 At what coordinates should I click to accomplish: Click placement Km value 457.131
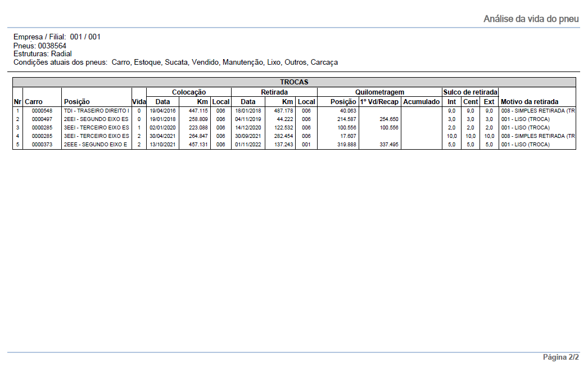click(198, 145)
